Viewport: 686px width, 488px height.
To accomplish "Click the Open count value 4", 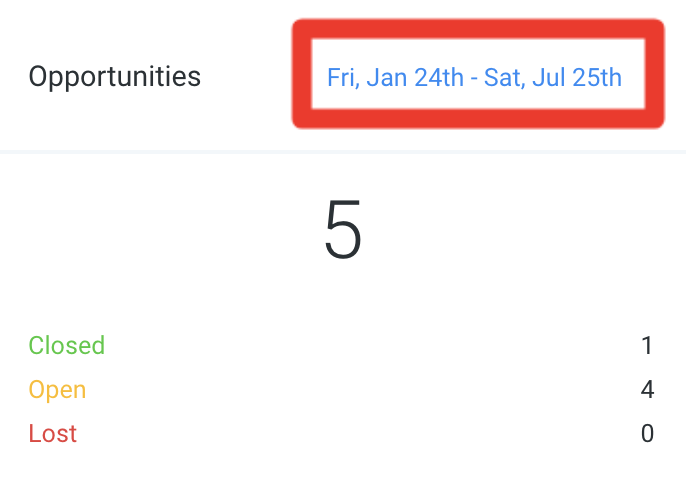I will pyautogui.click(x=648, y=389).
